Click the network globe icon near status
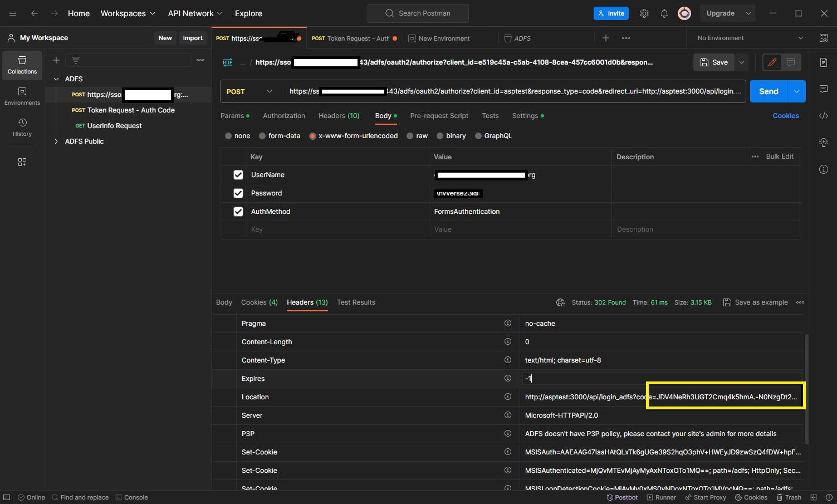837x504 pixels. (x=561, y=302)
